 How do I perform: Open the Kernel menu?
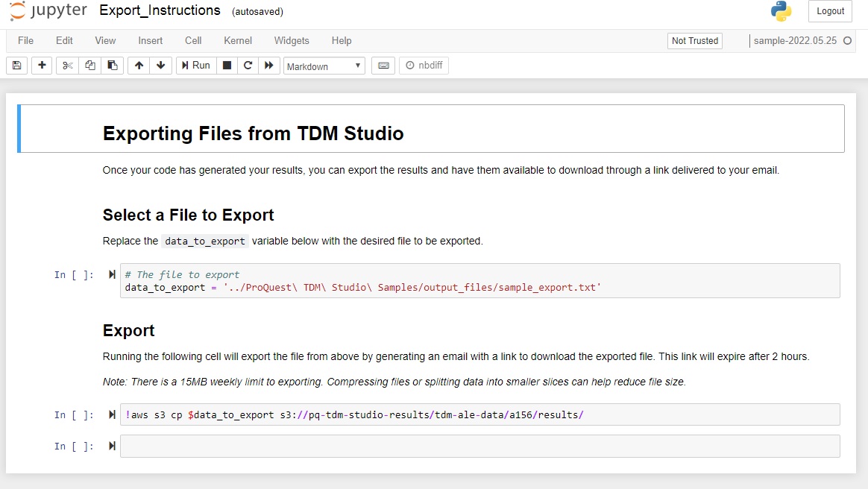click(x=238, y=40)
